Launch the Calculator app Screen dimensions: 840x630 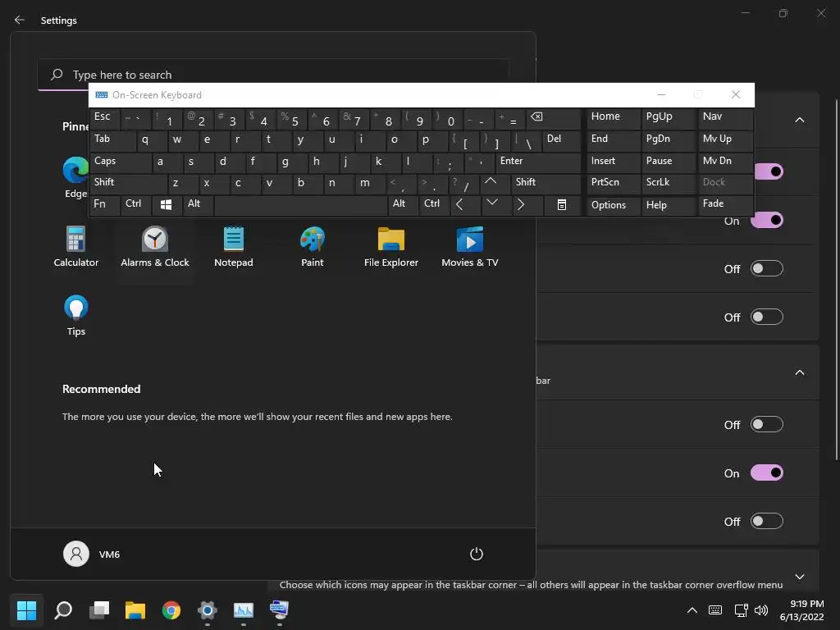[x=75, y=246]
